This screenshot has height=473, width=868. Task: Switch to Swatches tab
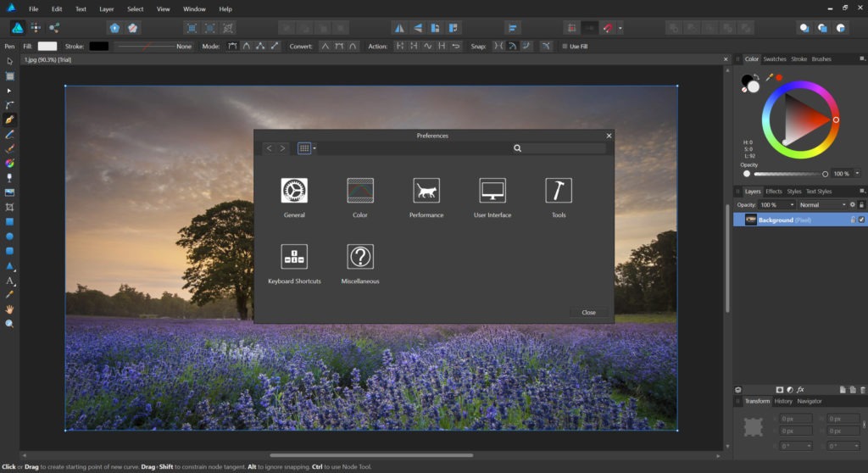pos(775,58)
